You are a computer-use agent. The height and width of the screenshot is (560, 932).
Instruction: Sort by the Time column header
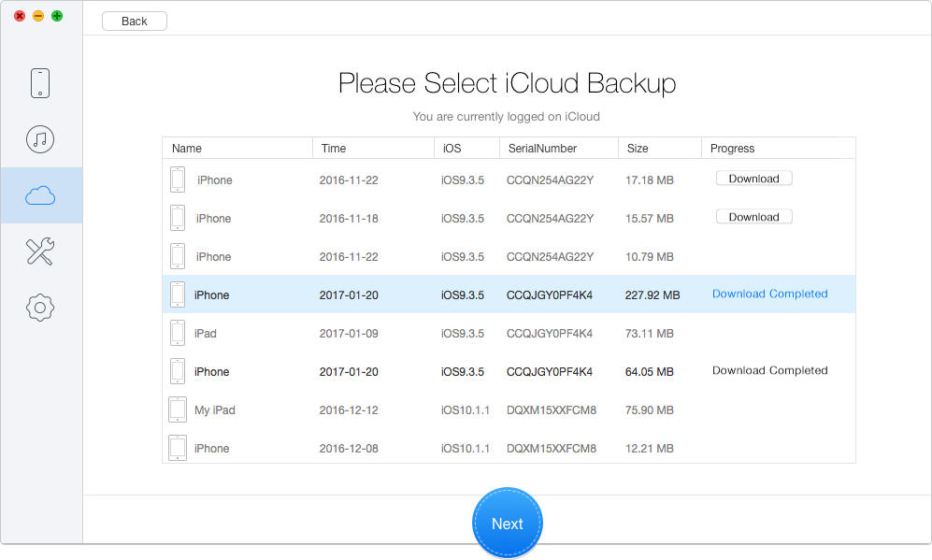(x=373, y=148)
